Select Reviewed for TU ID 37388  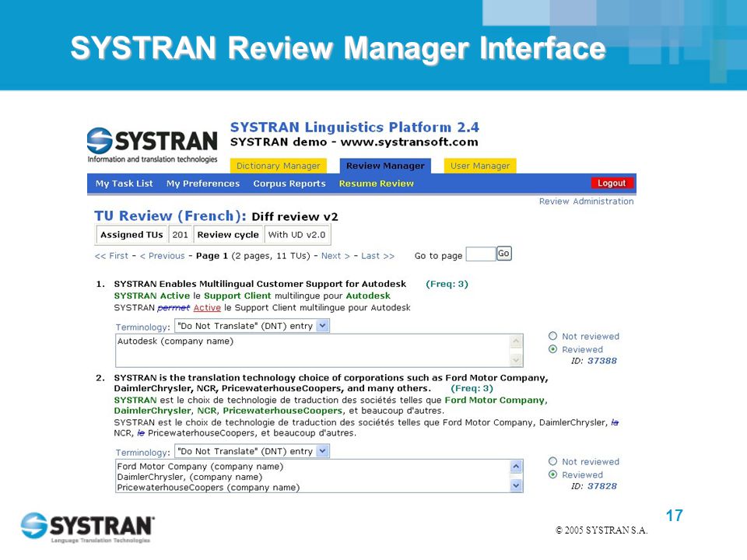point(552,349)
